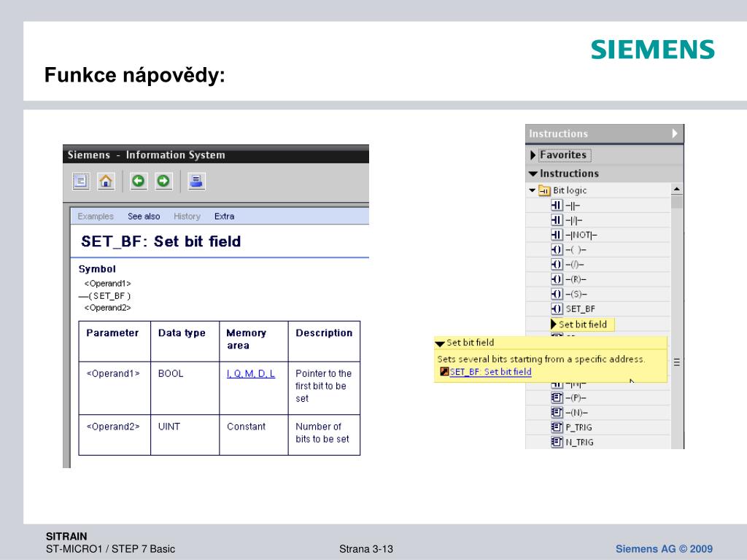Open the Examples tab
The height and width of the screenshot is (560, 747).
click(x=96, y=216)
